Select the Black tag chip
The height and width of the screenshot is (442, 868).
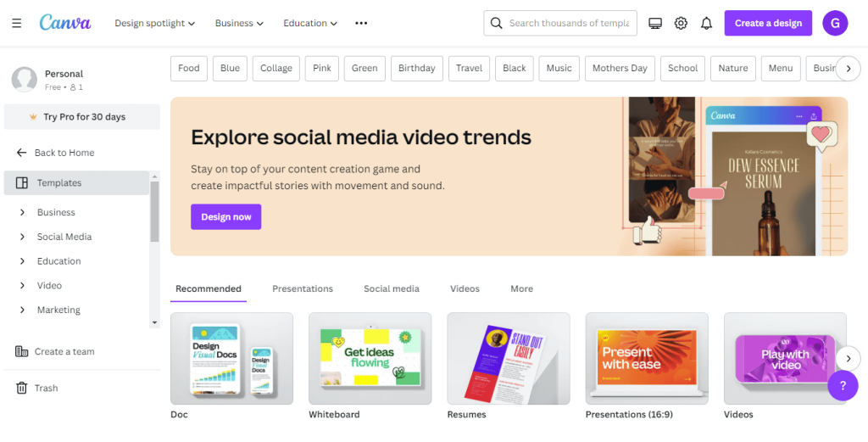coord(515,68)
